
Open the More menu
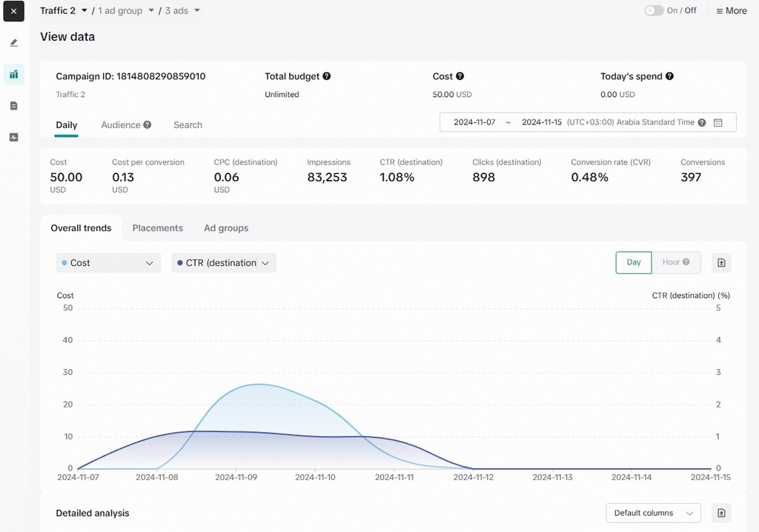pyautogui.click(x=732, y=11)
